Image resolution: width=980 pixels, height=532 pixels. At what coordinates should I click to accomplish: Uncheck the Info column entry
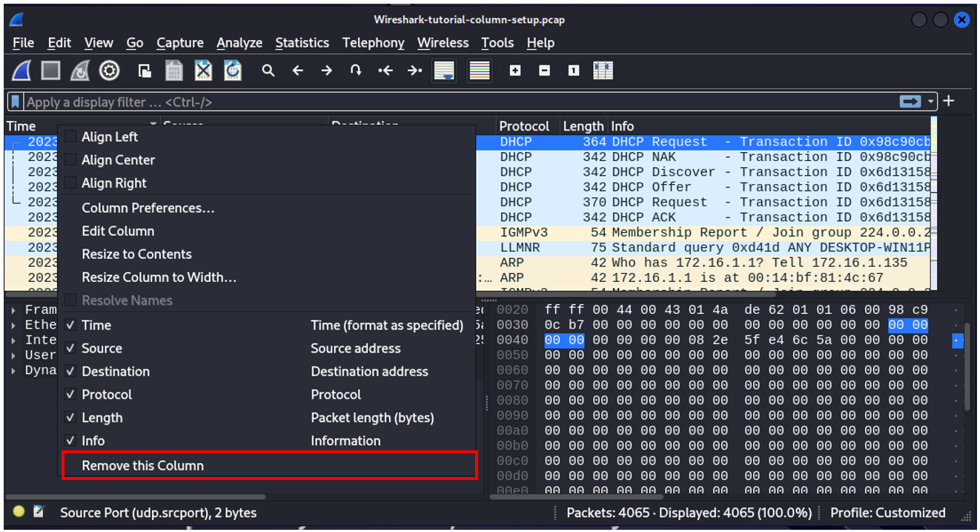(70, 440)
